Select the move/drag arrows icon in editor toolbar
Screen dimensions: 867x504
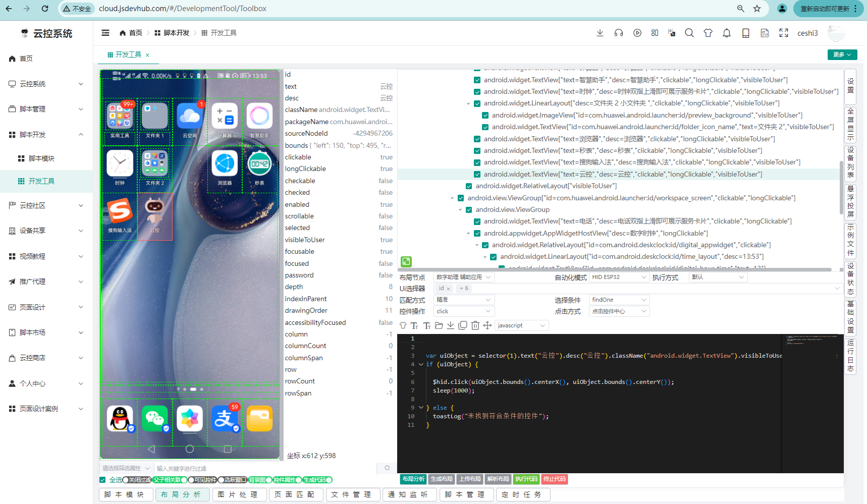pyautogui.click(x=487, y=325)
